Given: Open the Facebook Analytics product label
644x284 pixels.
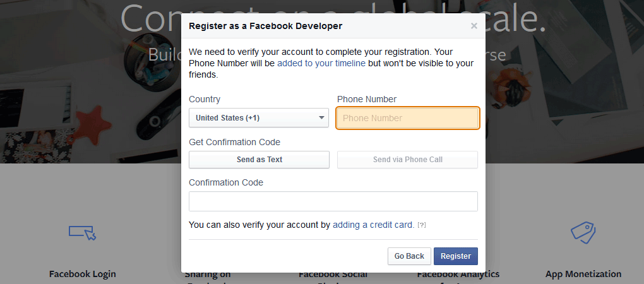Looking at the screenshot, I should point(458,274).
